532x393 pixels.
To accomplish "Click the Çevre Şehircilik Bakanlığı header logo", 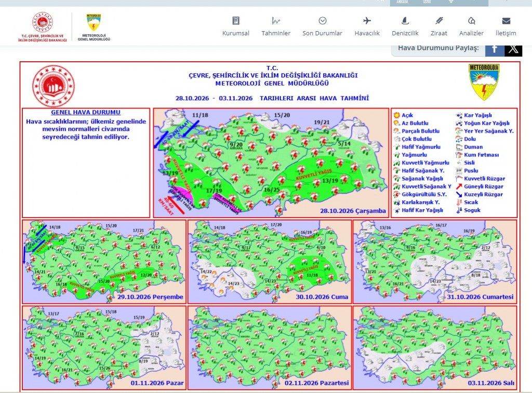I will [x=43, y=27].
